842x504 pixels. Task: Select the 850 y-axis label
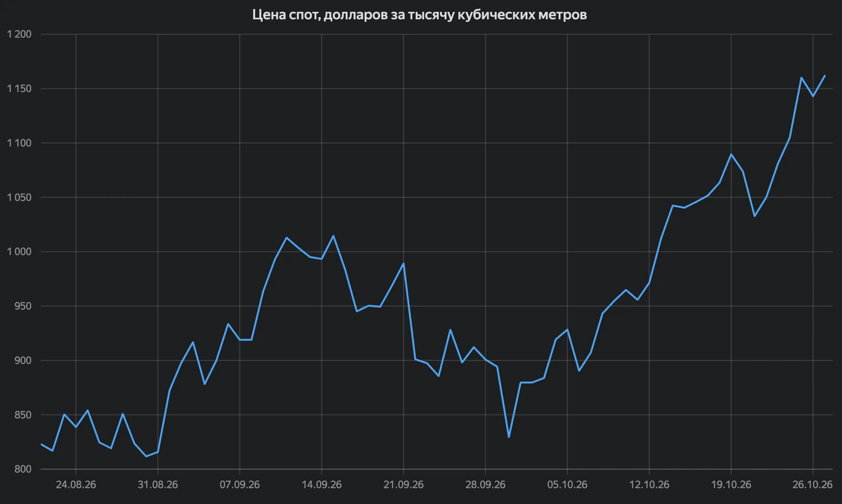[23, 415]
